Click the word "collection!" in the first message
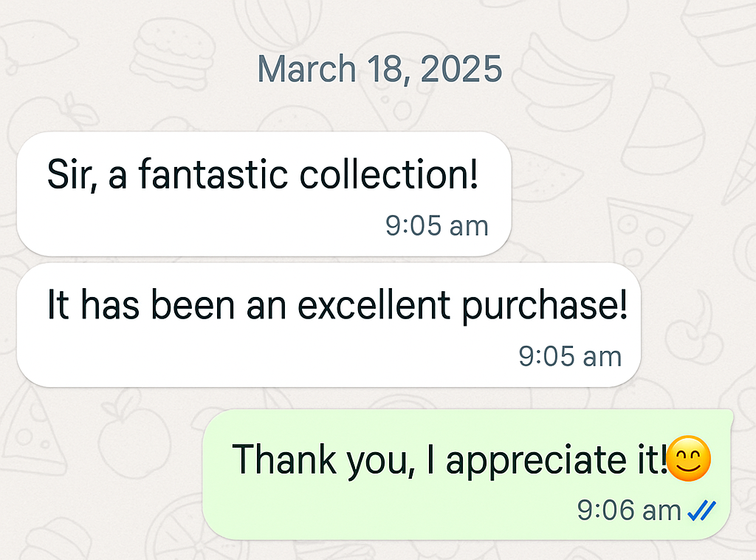This screenshot has height=560, width=756. (x=390, y=176)
